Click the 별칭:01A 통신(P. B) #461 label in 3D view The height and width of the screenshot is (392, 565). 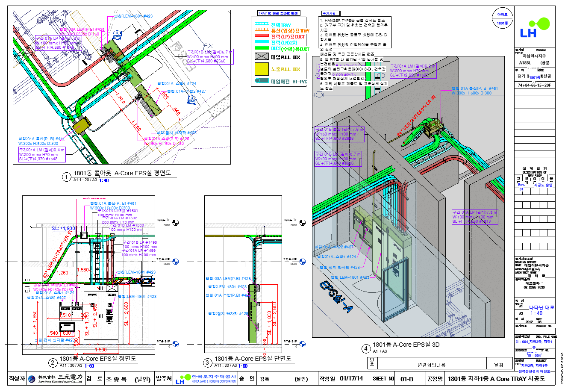(475, 88)
